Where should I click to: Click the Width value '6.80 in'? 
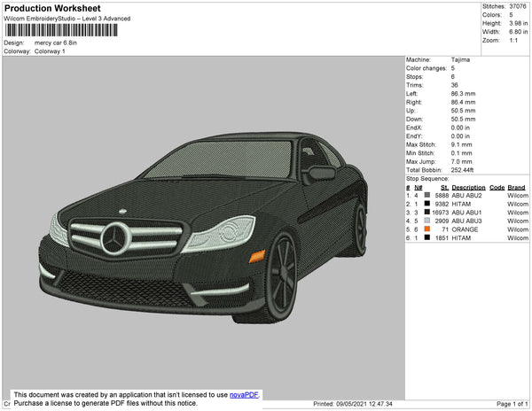pyautogui.click(x=519, y=32)
